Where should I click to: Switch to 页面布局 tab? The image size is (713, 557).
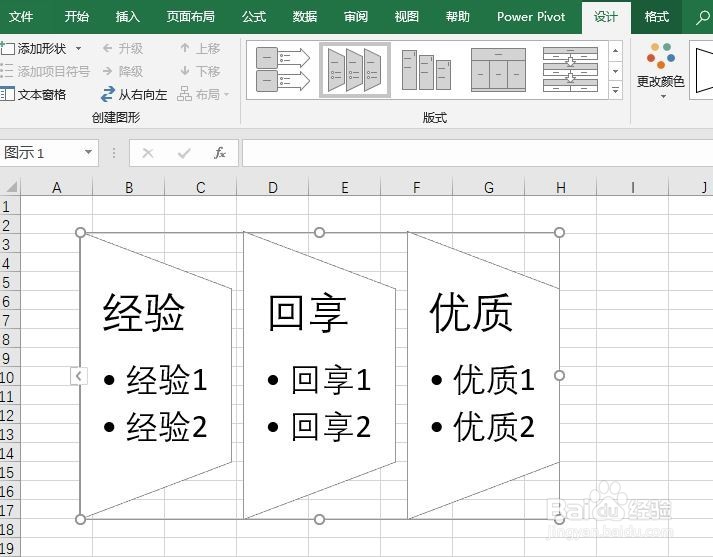pyautogui.click(x=190, y=17)
